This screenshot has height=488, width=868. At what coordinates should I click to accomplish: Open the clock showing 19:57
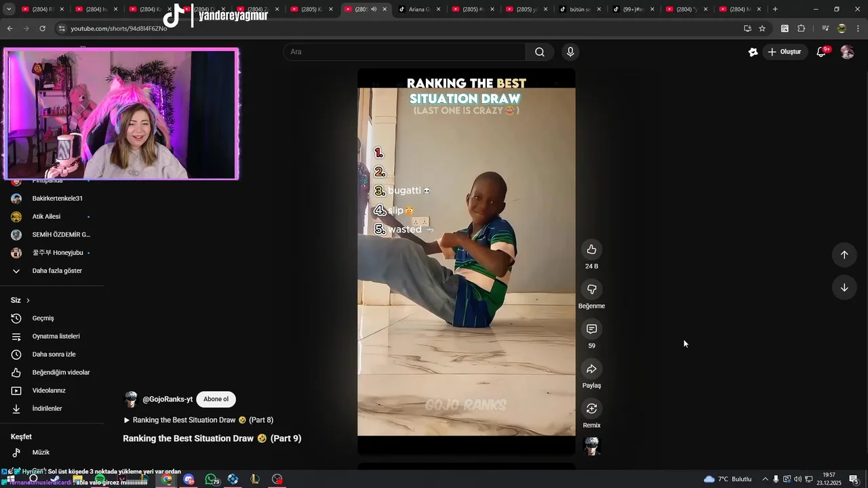(x=829, y=479)
